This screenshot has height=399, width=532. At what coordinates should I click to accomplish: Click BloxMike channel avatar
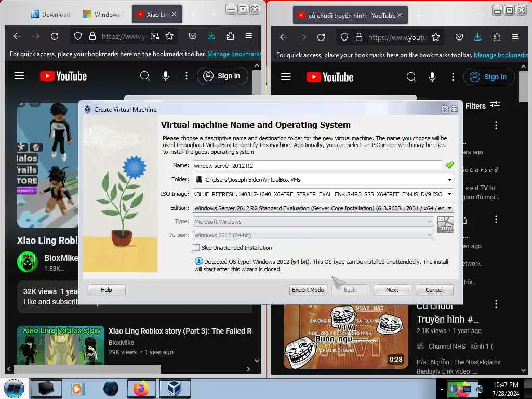[x=28, y=262]
